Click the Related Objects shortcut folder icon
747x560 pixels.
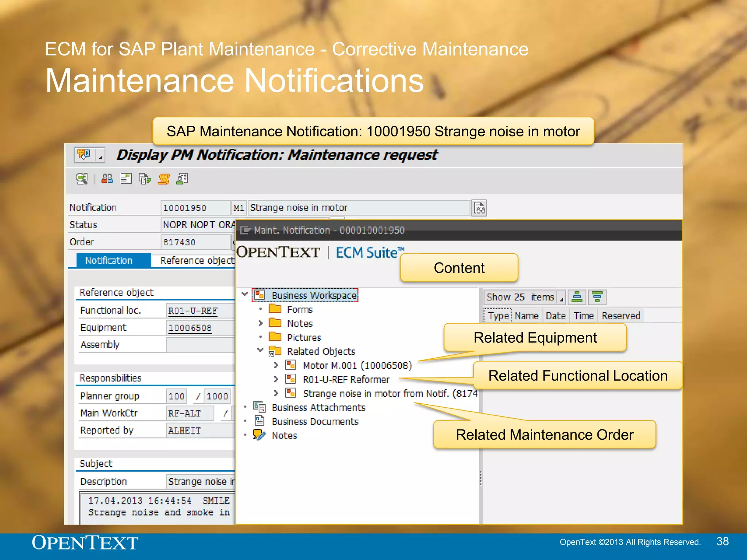tap(275, 351)
